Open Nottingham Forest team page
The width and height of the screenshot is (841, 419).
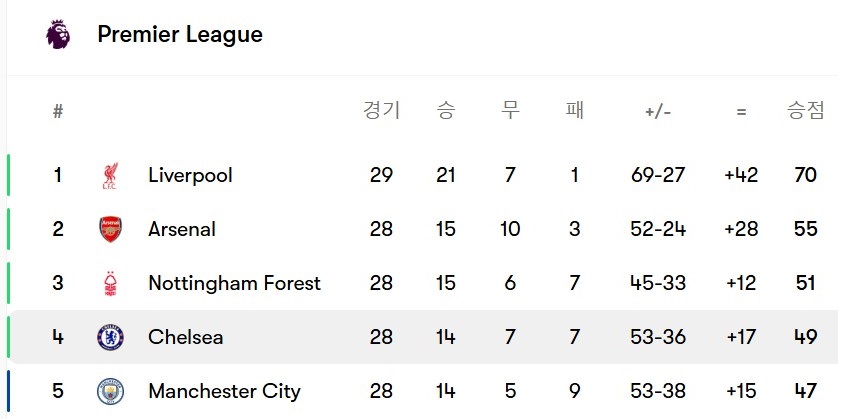(234, 283)
